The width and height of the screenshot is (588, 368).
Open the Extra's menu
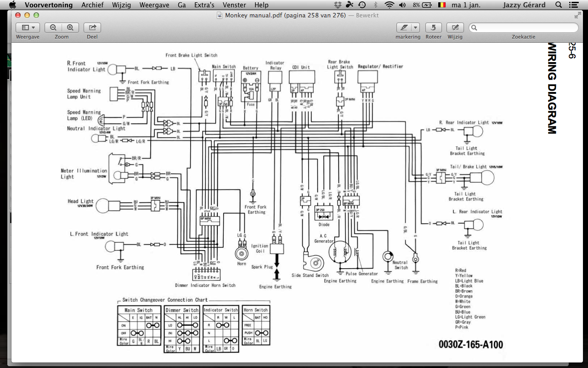pos(204,5)
